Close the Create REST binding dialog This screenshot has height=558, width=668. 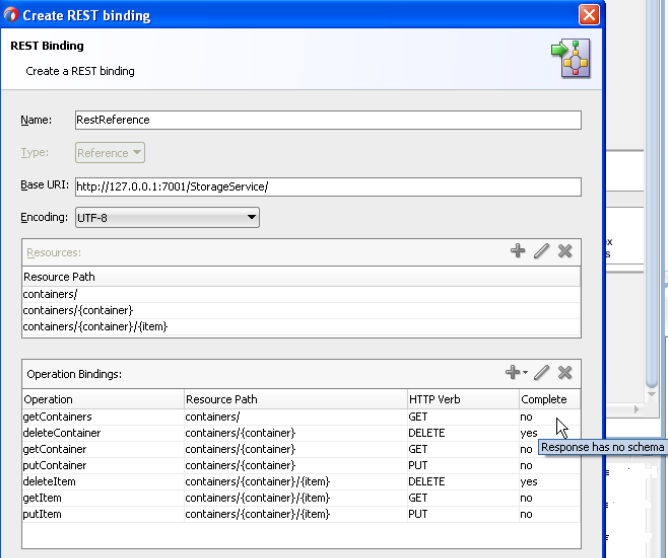[x=589, y=15]
